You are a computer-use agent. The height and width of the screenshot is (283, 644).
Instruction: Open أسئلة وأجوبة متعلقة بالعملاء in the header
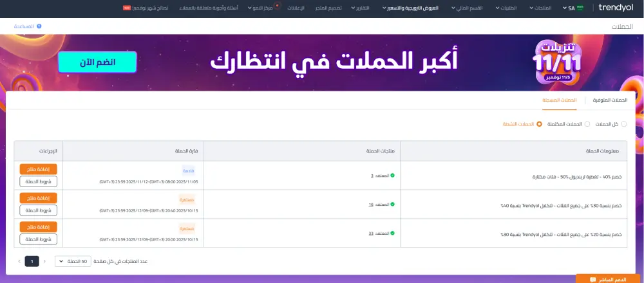pos(209,8)
